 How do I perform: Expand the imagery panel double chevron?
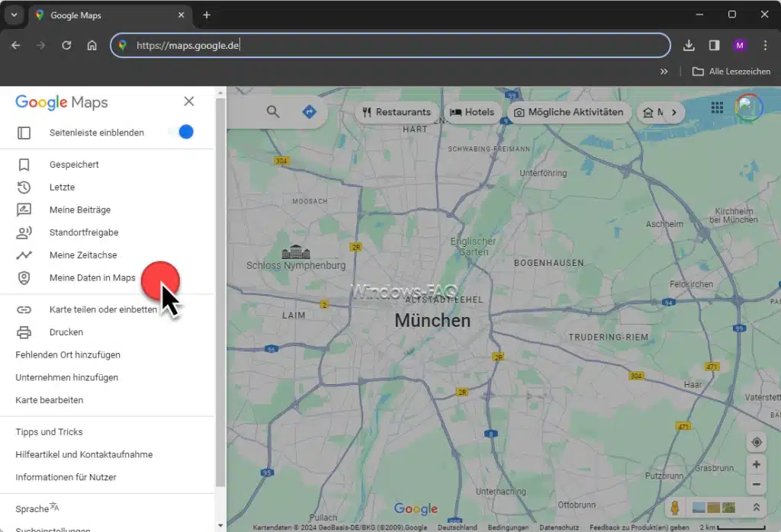click(756, 508)
